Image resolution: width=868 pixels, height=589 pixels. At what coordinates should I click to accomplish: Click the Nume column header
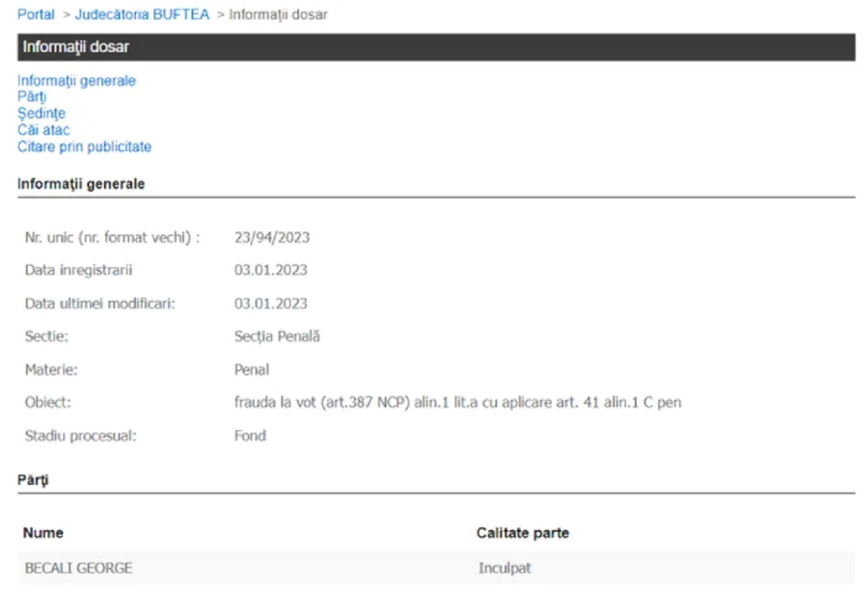(x=43, y=533)
